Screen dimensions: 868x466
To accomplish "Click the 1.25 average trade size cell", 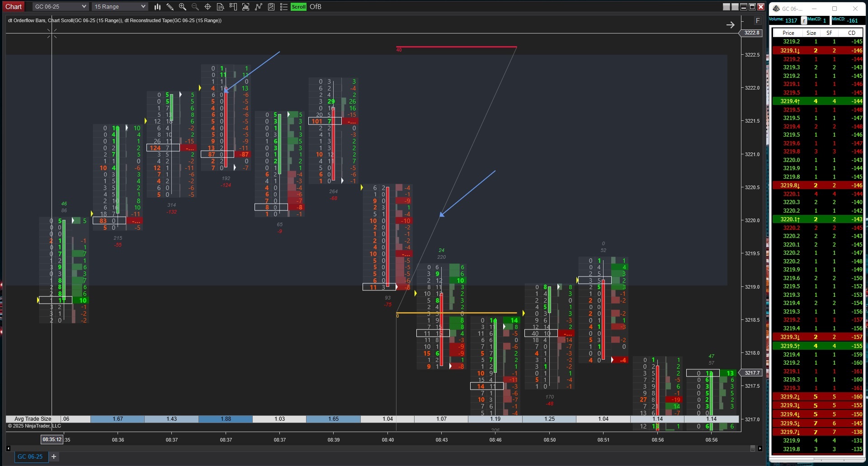I will [x=549, y=419].
